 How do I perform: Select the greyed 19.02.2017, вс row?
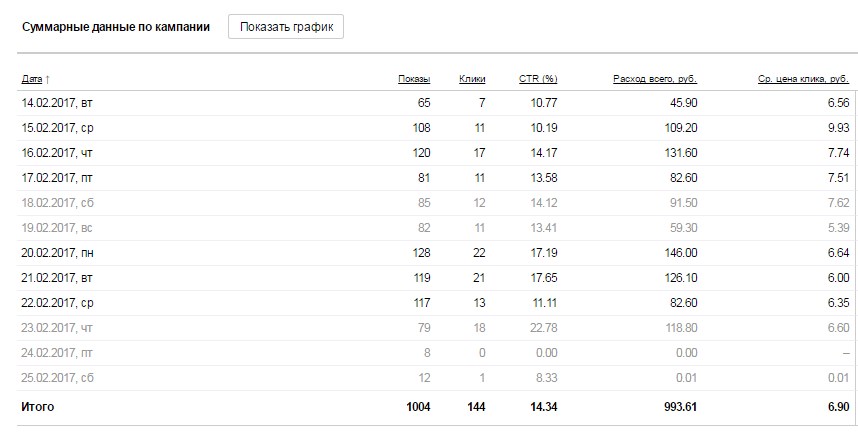coord(56,228)
